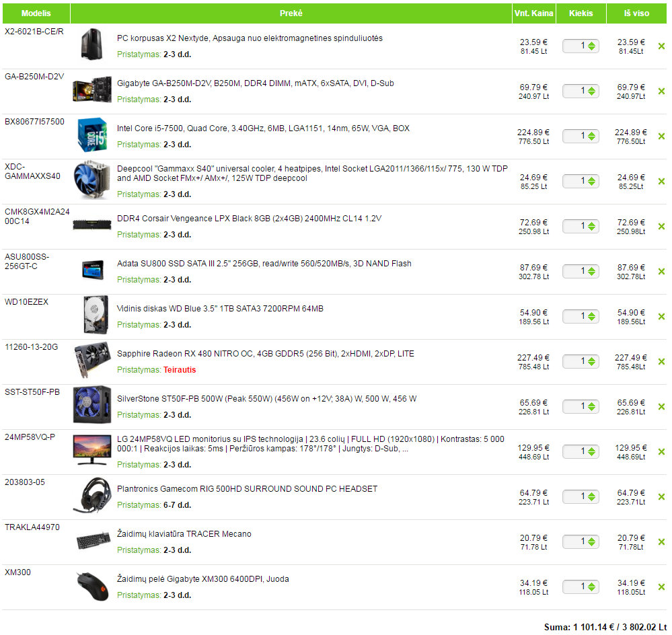The height and width of the screenshot is (635, 672).
Task: Open Intel Core i5-7500 product title
Action: [x=263, y=128]
